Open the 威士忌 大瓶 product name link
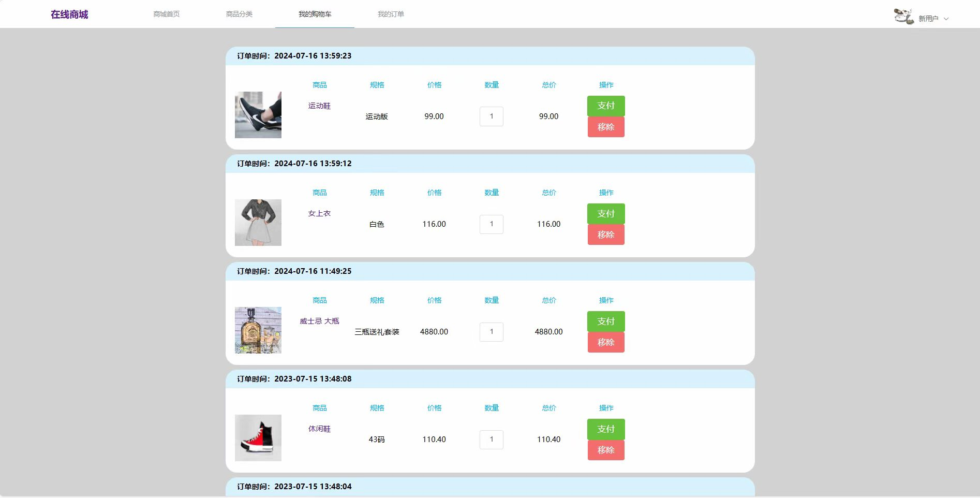This screenshot has height=498, width=980. 319,321
